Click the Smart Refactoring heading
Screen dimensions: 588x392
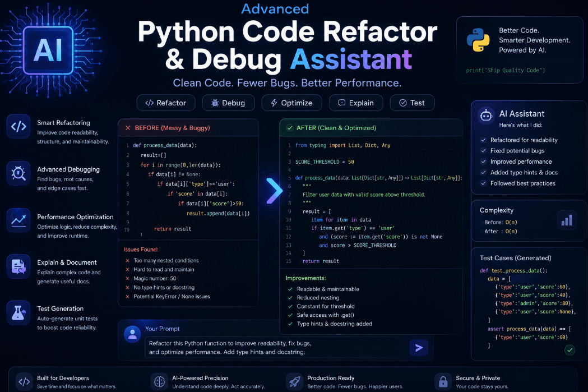(x=63, y=123)
